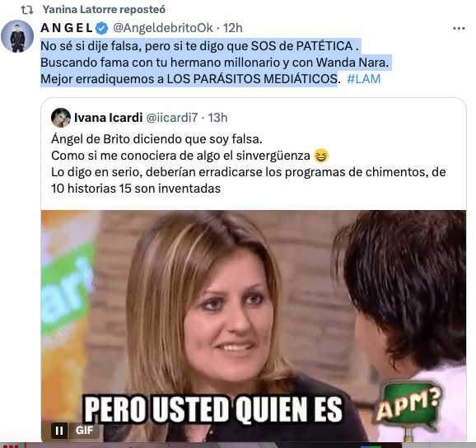Click the 13h timestamp of quoted tweet

(x=217, y=118)
